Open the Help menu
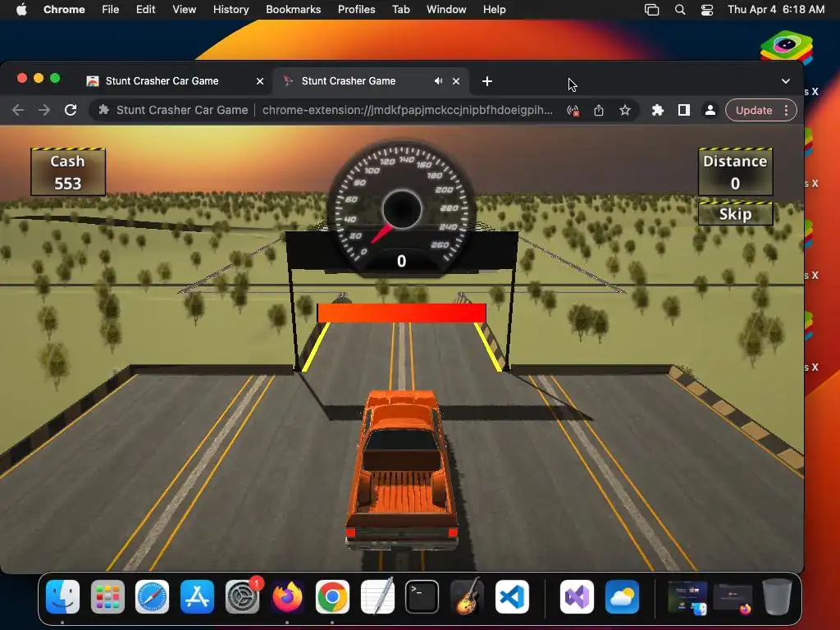Viewport: 840px width, 630px height. (x=494, y=10)
